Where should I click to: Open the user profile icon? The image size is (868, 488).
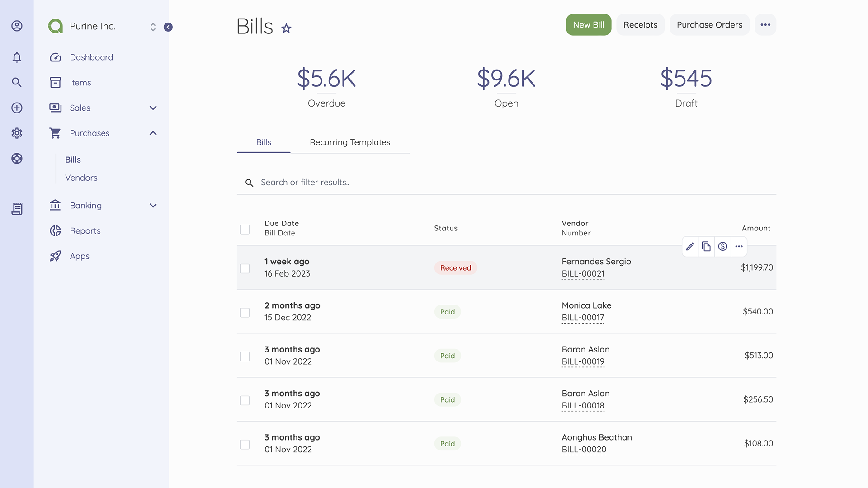[x=17, y=26]
